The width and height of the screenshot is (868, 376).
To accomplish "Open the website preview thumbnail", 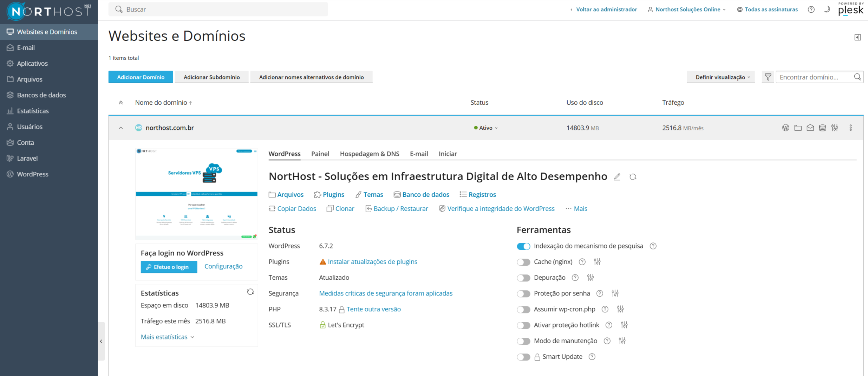I will (197, 194).
